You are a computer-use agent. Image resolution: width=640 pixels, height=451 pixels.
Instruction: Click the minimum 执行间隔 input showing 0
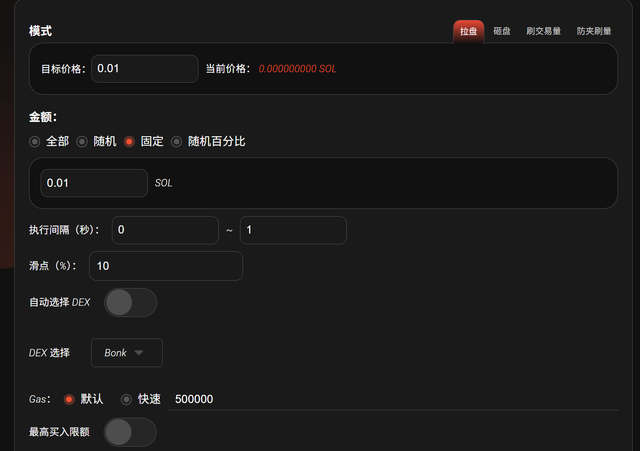click(165, 230)
